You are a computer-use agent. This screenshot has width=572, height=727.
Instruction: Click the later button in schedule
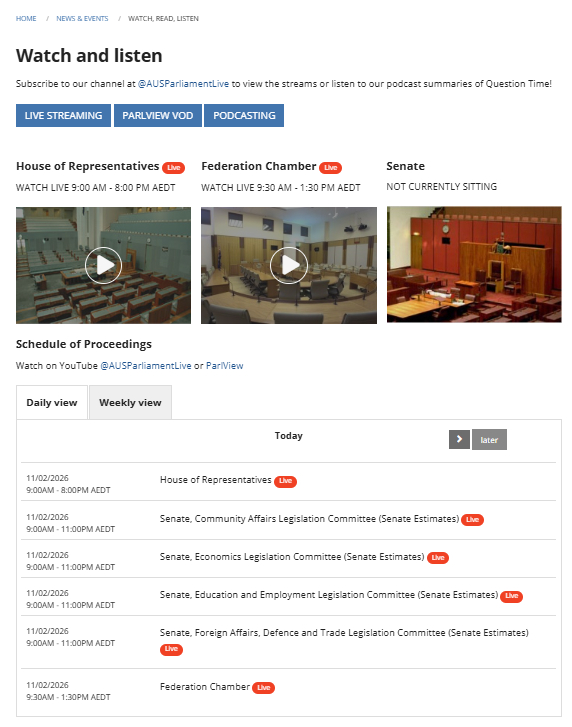(x=489, y=440)
